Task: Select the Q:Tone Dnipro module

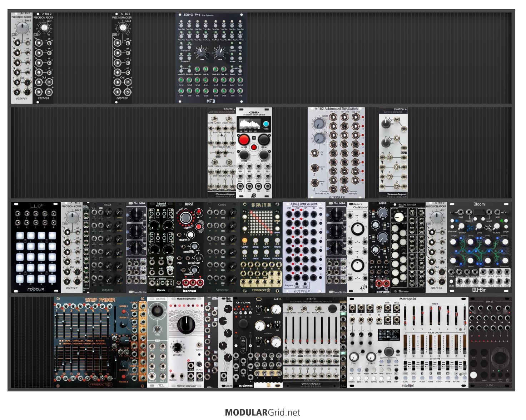Action: coord(243,342)
